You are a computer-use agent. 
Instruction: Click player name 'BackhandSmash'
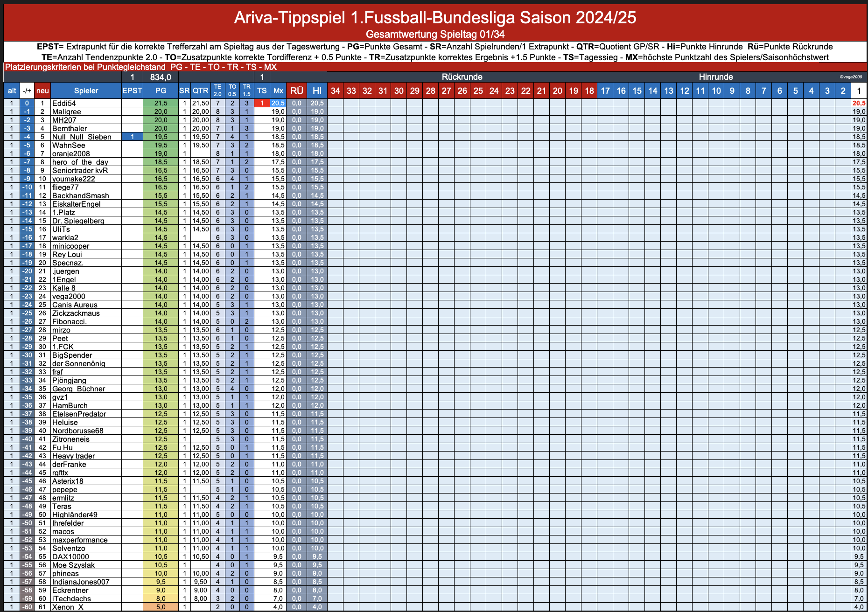coord(81,195)
